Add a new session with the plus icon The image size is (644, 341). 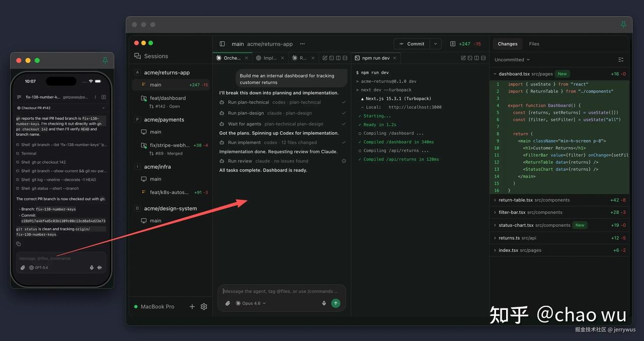click(x=192, y=306)
